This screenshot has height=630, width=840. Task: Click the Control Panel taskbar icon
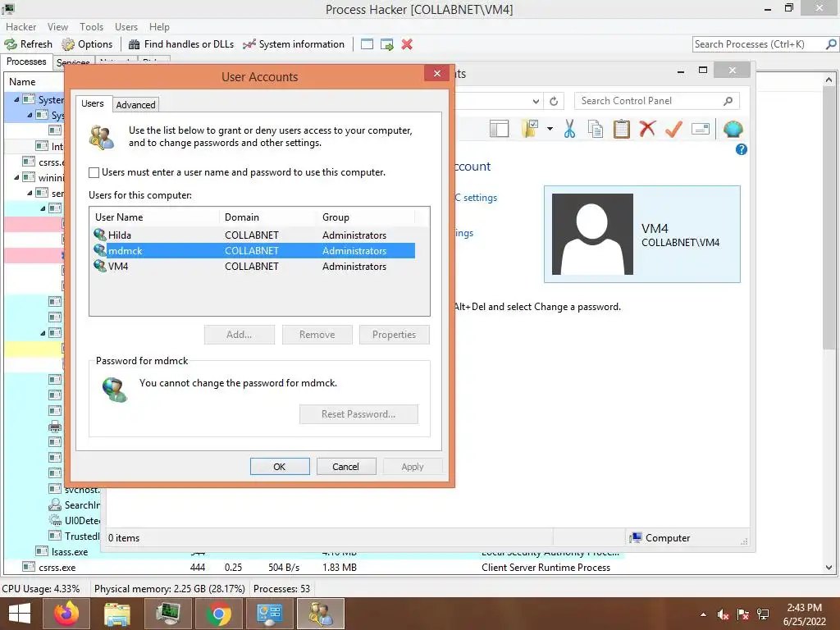coord(269,614)
